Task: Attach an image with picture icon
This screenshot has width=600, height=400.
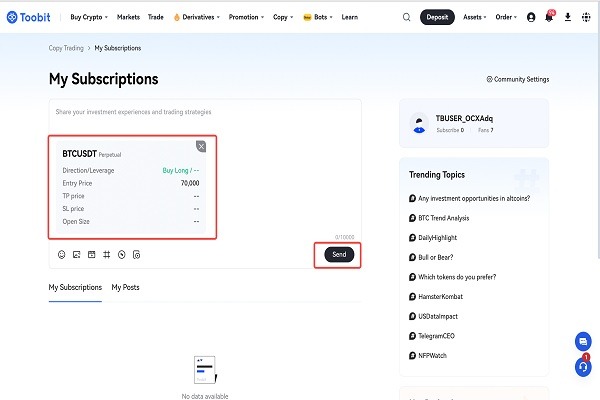Action: (77, 255)
